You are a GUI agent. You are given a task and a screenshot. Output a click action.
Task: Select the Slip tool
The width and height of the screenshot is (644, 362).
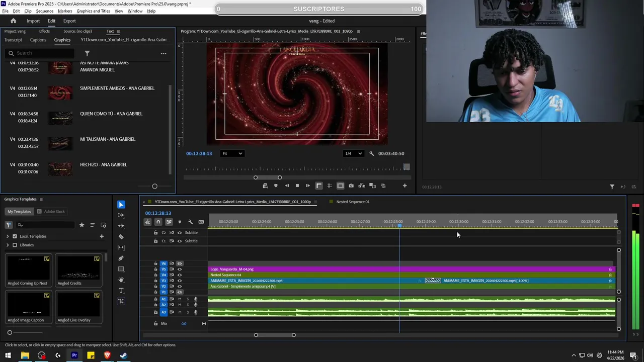tap(121, 247)
